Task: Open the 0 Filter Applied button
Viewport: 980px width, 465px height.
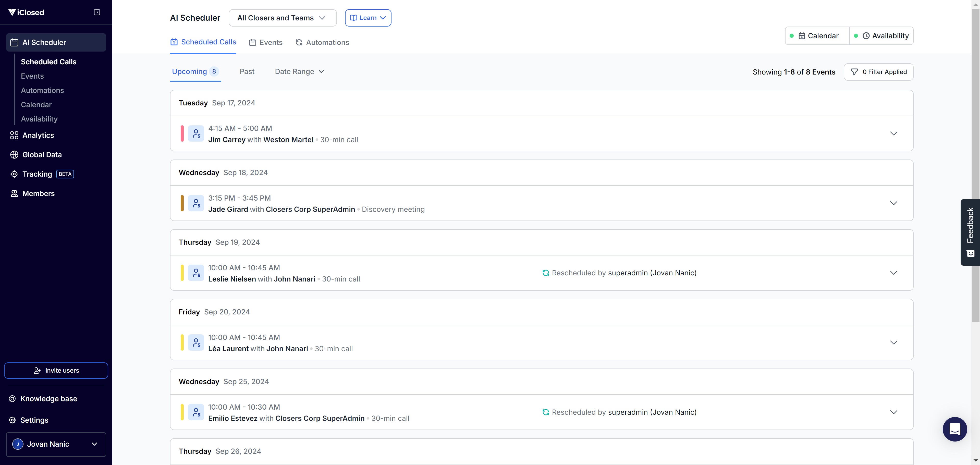Action: pos(878,72)
